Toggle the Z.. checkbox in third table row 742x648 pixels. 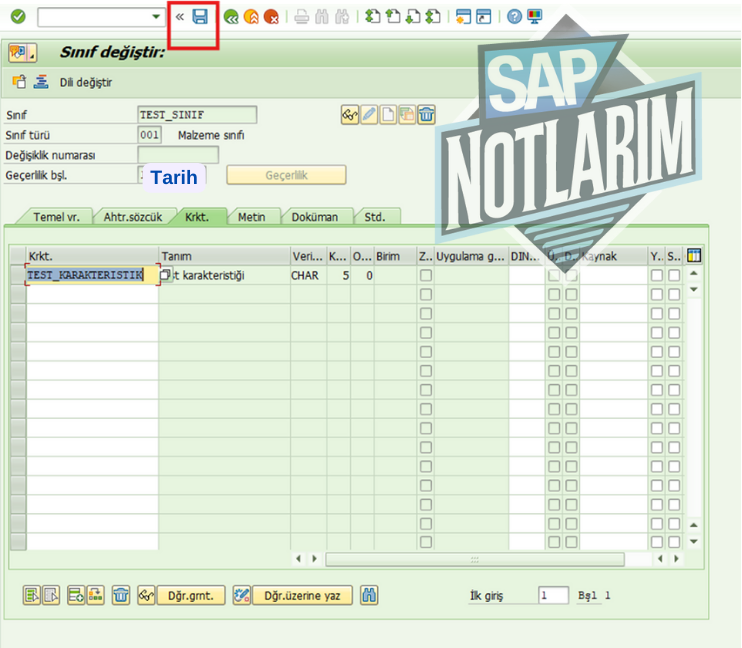[x=426, y=313]
